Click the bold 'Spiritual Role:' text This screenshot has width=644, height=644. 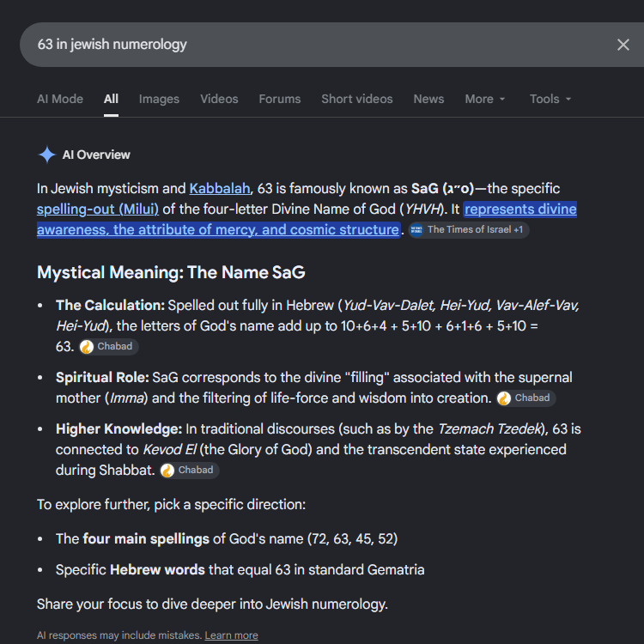click(102, 378)
